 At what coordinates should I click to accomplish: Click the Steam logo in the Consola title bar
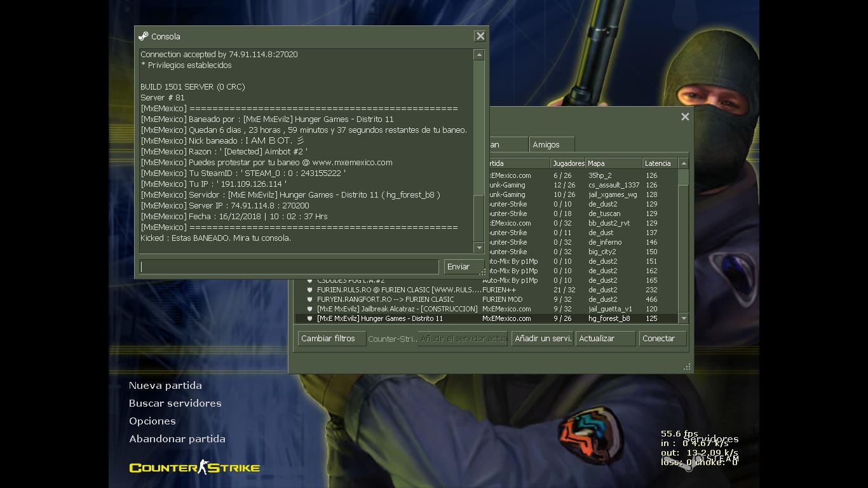143,36
